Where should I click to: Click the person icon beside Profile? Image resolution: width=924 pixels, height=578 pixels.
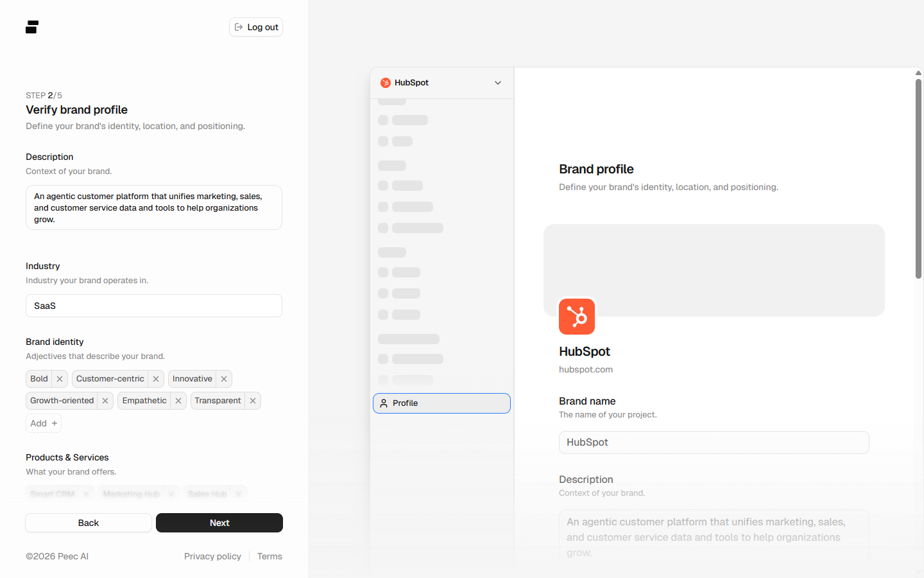pos(384,403)
